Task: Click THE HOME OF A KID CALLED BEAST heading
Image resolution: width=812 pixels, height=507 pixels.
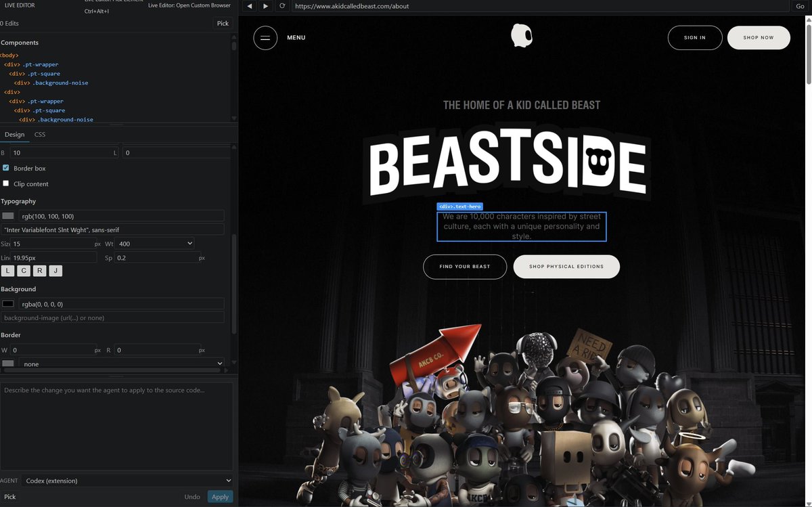Action: [x=521, y=105]
